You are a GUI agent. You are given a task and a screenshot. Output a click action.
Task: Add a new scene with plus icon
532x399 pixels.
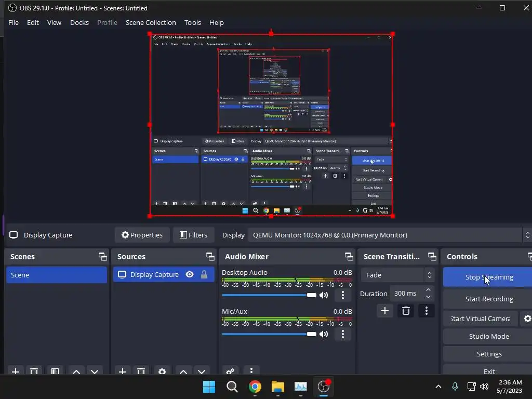point(15,371)
